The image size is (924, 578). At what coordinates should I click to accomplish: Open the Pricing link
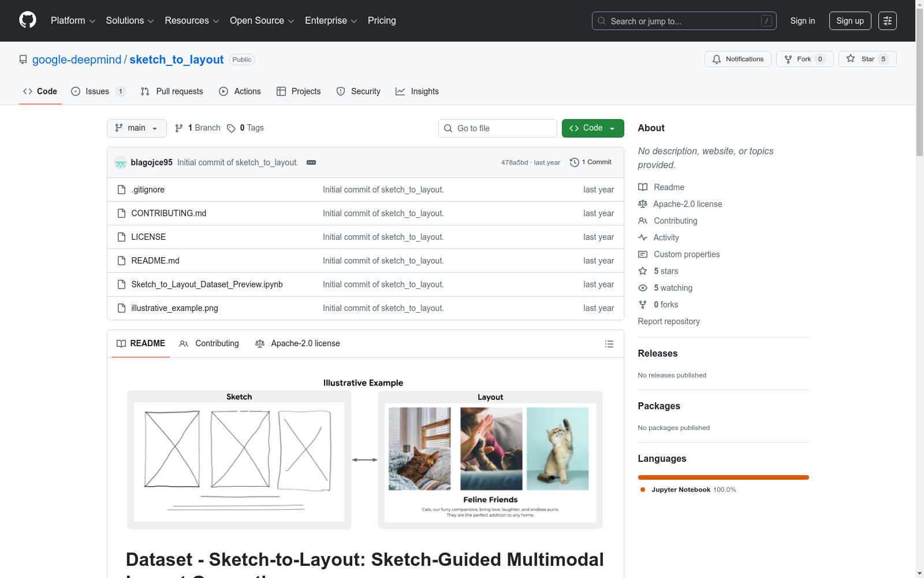click(x=382, y=21)
